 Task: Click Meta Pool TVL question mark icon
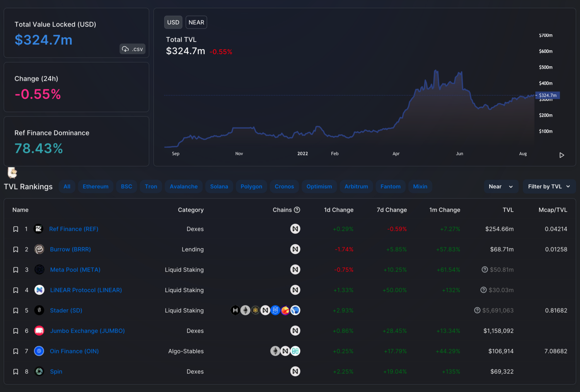485,269
